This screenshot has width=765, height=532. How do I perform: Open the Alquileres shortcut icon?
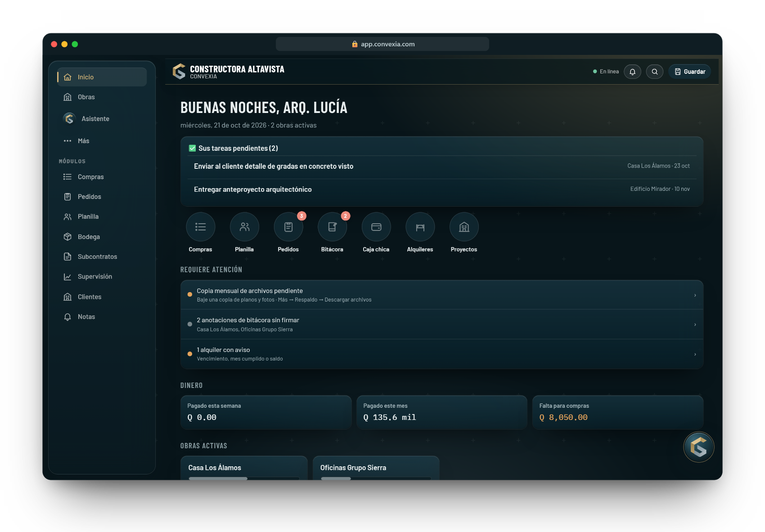[420, 227]
